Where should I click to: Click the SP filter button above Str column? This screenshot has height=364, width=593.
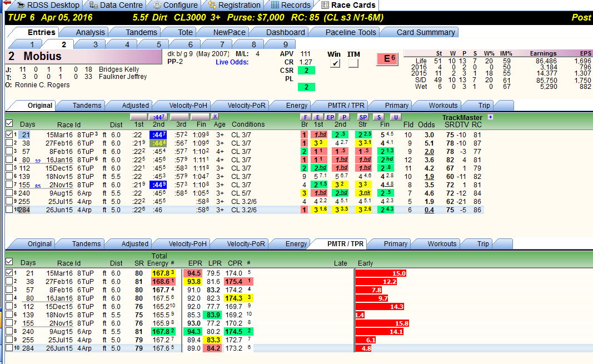(363, 117)
